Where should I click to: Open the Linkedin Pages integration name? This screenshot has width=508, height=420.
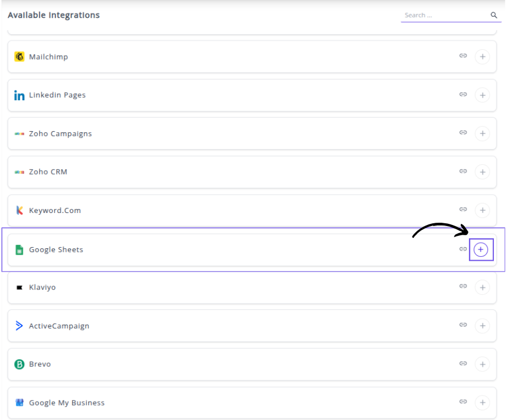pyautogui.click(x=57, y=95)
